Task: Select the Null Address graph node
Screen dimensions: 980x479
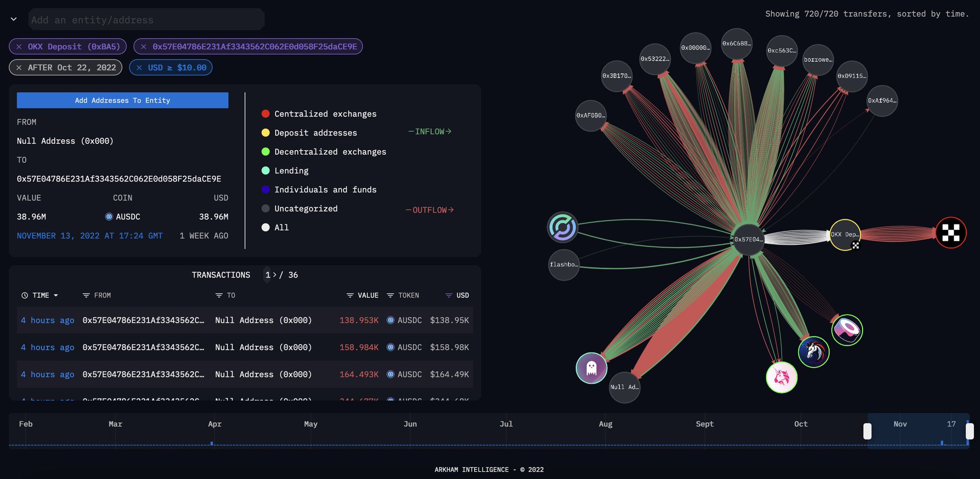Action: click(x=624, y=387)
